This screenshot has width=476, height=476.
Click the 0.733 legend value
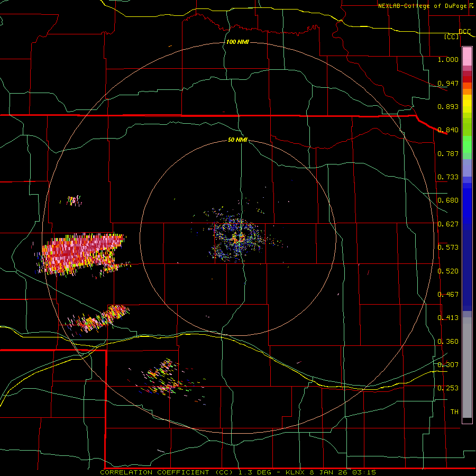point(448,177)
